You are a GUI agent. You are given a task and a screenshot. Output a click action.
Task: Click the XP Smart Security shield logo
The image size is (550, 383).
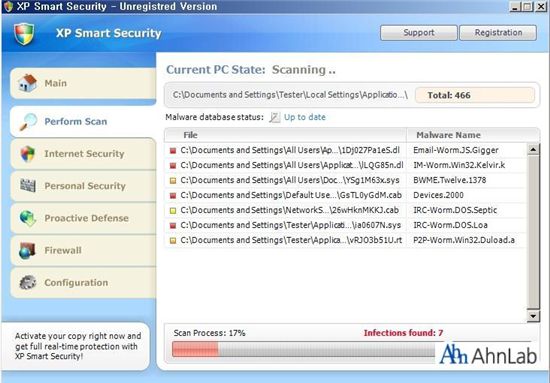24,34
